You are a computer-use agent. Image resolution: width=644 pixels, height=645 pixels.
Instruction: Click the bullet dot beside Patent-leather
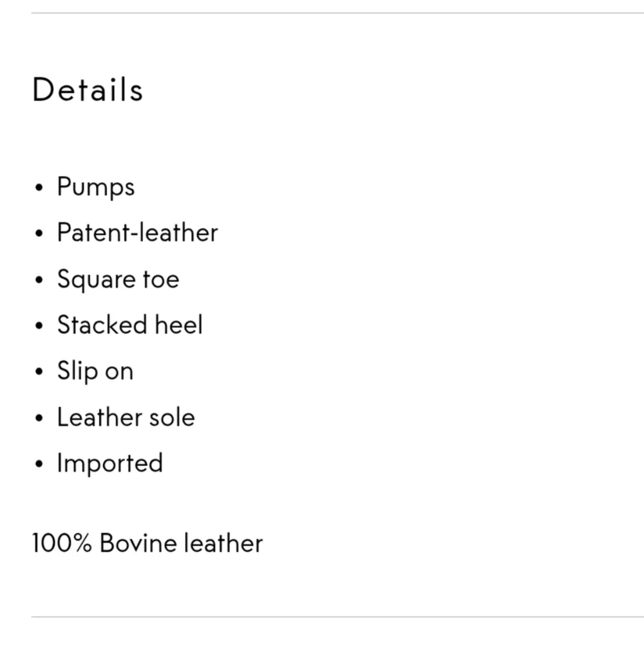coord(39,234)
